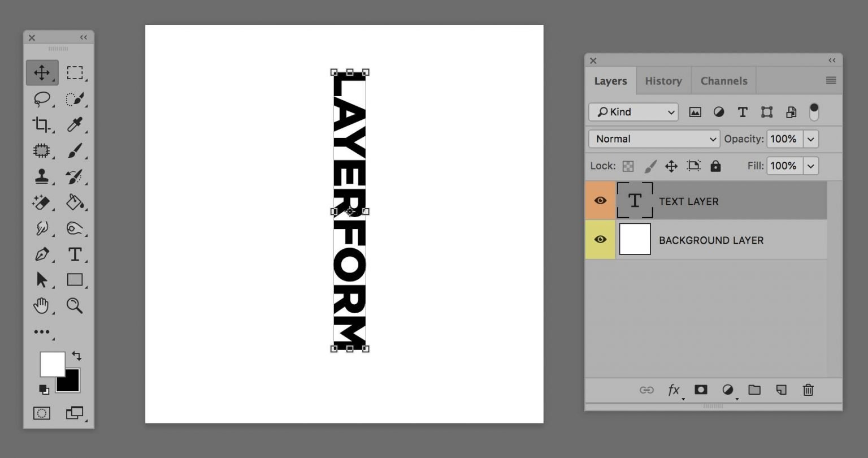Switch to the Channels tab
Viewport: 868px width, 458px height.
723,80
